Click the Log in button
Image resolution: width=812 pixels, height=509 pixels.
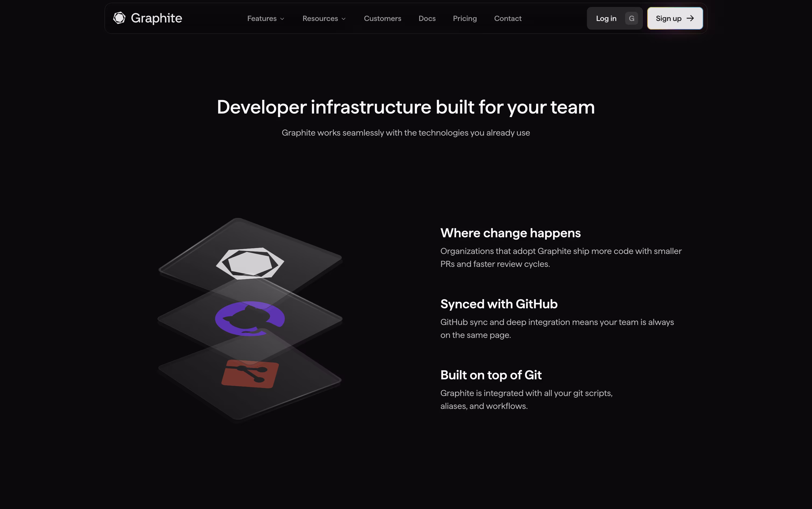click(x=615, y=19)
